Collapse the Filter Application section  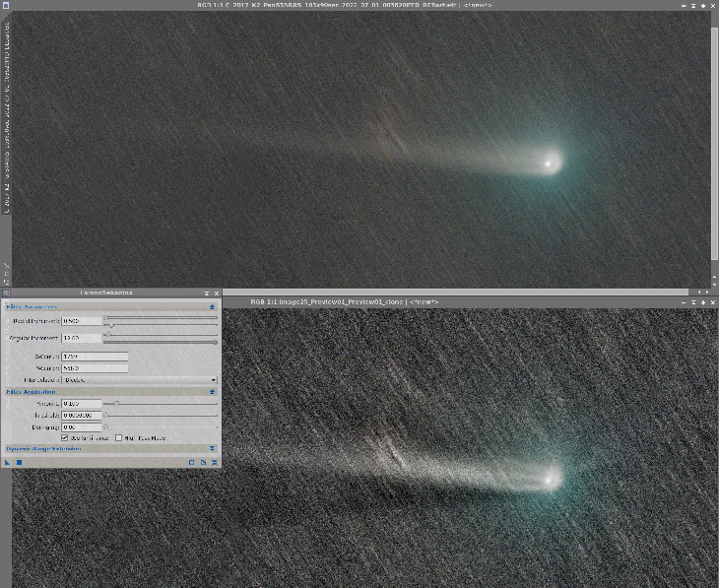pyautogui.click(x=213, y=391)
